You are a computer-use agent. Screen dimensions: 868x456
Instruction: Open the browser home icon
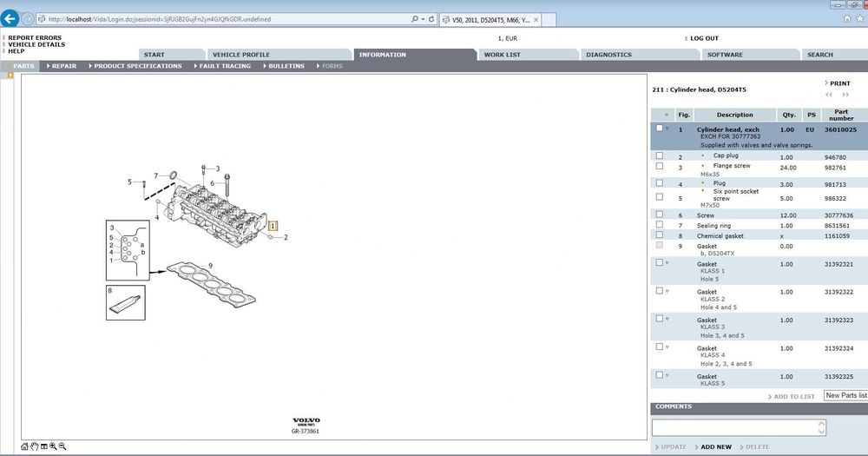847,19
